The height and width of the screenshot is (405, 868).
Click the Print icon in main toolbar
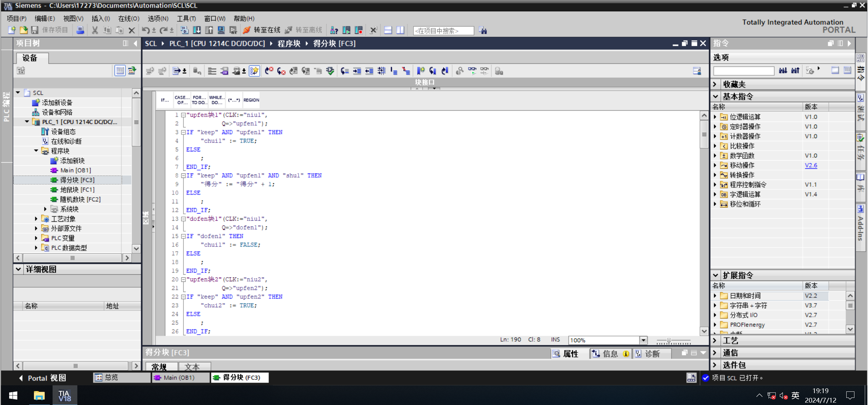tap(80, 30)
